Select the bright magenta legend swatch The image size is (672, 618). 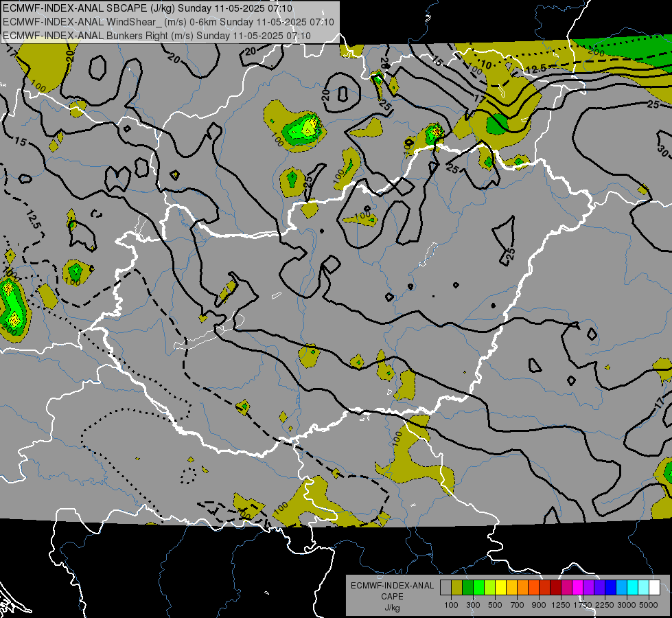[x=578, y=587]
